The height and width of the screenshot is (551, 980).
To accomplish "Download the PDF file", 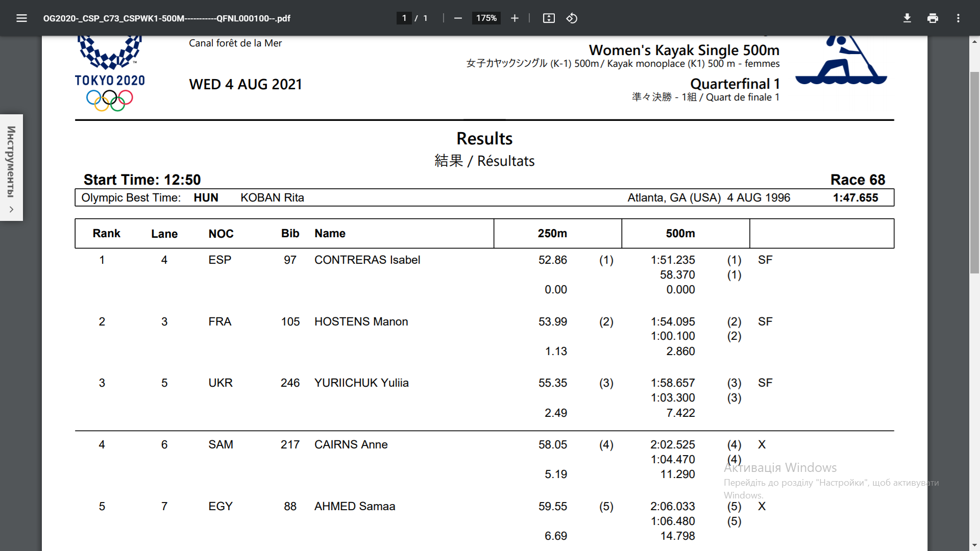I will [907, 18].
